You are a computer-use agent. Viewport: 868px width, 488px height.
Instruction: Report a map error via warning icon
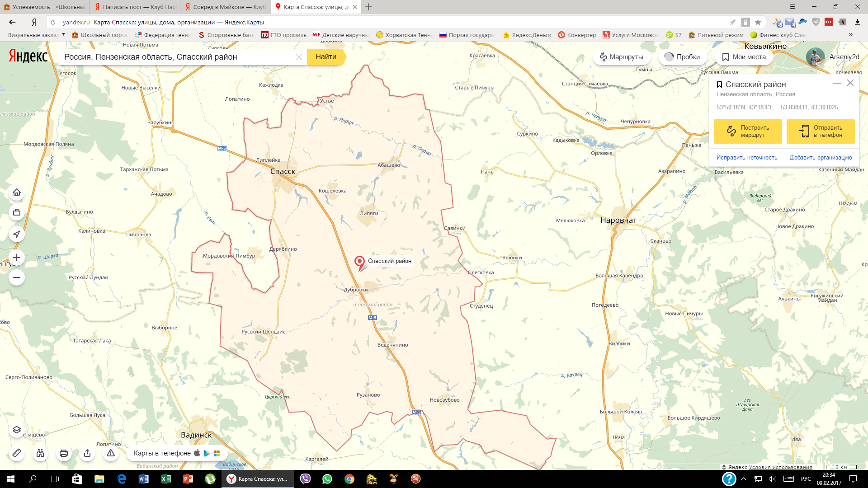coord(110,453)
